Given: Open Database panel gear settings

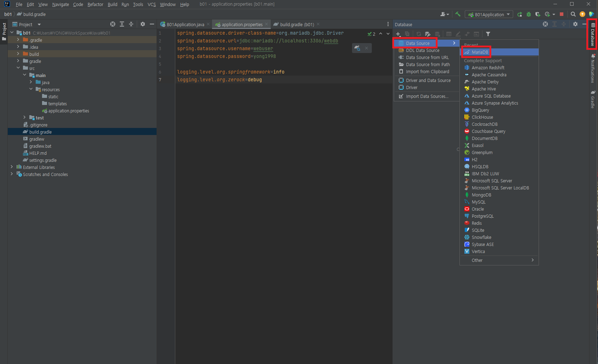Looking at the screenshot, I should [x=575, y=24].
